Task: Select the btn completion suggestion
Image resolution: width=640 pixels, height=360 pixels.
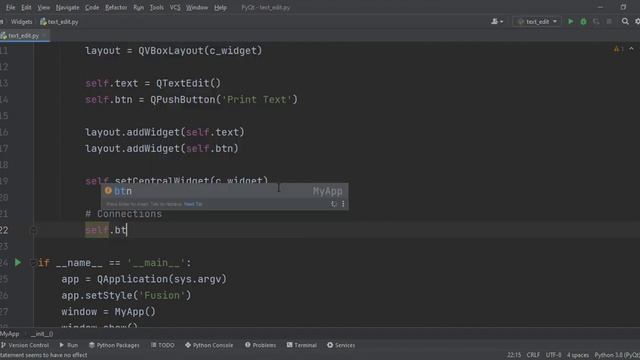Action: coord(224,191)
